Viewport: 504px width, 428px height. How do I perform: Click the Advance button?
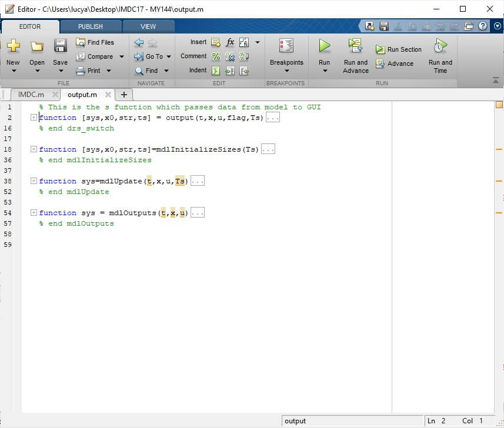(395, 63)
